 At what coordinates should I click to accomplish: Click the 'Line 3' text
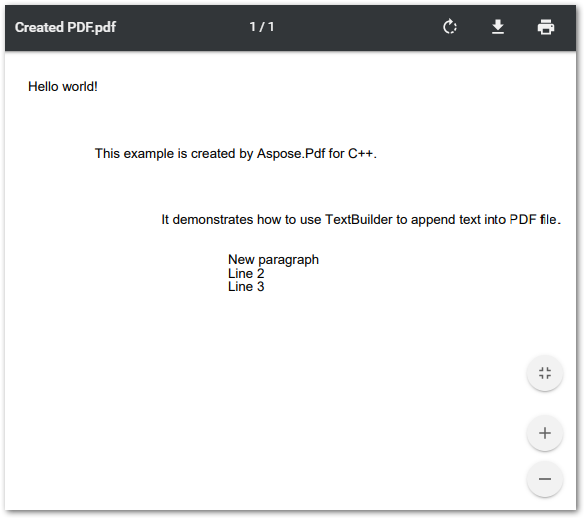point(246,287)
